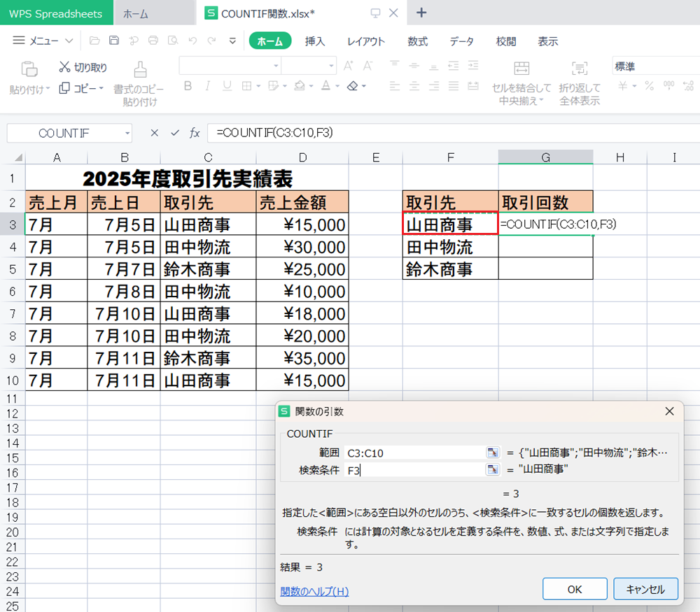Open the font size dropdown
Viewport: 700px width, 612px height.
coord(331,66)
